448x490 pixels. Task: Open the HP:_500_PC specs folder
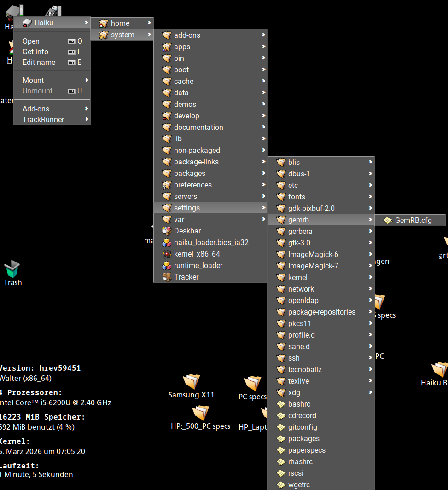coord(200,414)
